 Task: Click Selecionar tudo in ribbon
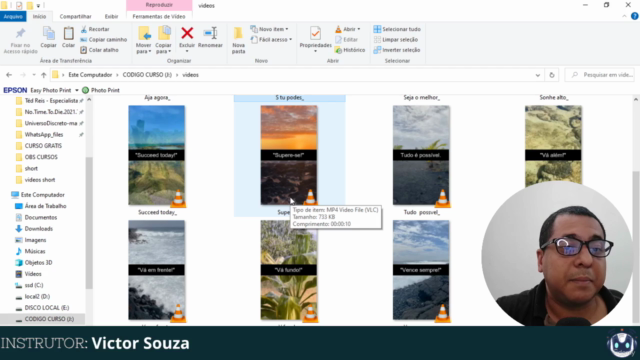(397, 29)
